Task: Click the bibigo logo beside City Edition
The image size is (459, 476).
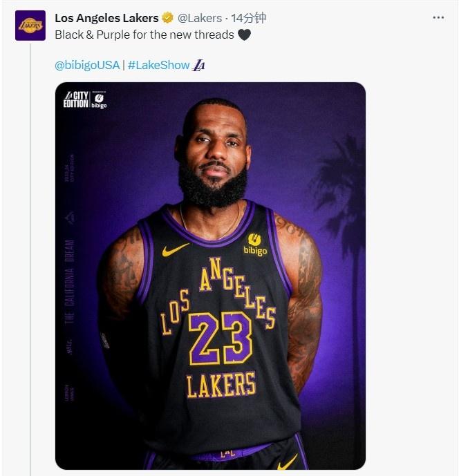Action: click(x=99, y=100)
